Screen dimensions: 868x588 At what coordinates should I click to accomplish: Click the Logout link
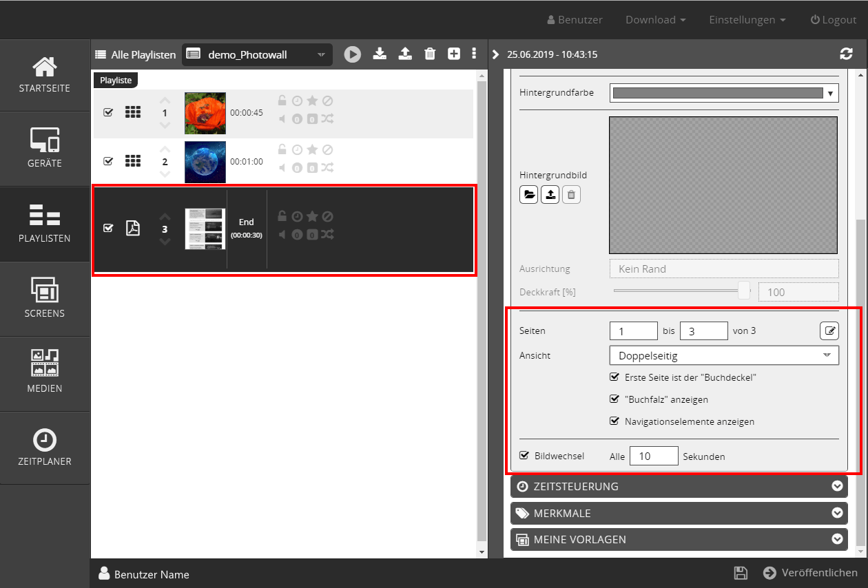point(833,20)
